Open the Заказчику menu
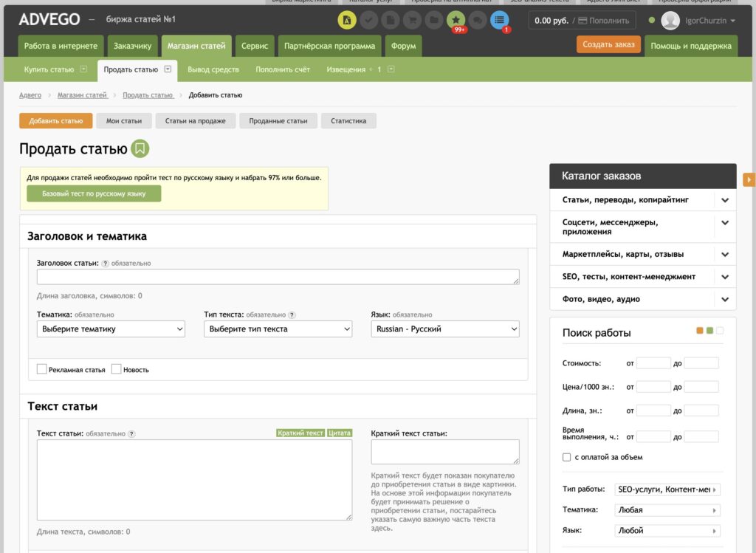The image size is (756, 553). (x=133, y=46)
